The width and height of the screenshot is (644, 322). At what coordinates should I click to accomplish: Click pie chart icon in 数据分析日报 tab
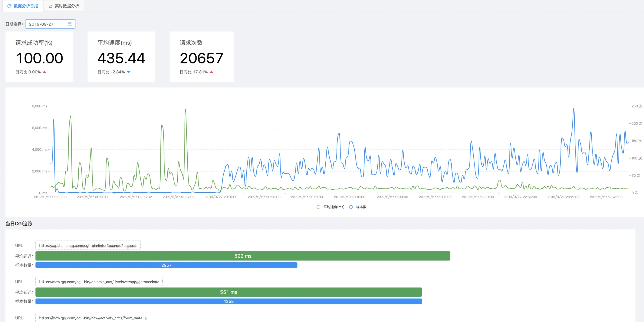(x=9, y=6)
